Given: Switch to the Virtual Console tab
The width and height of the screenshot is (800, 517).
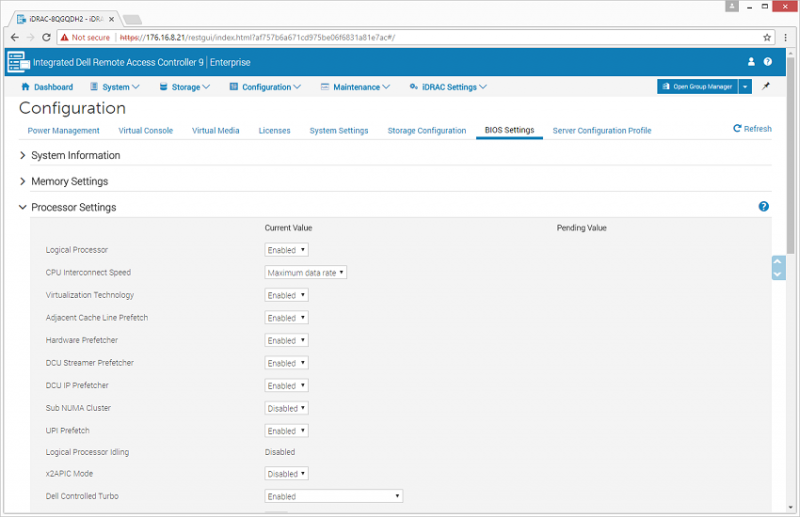Looking at the screenshot, I should [x=145, y=131].
